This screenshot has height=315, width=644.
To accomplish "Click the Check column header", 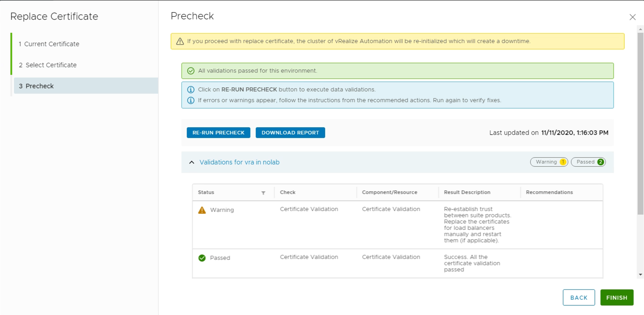I will [x=288, y=192].
